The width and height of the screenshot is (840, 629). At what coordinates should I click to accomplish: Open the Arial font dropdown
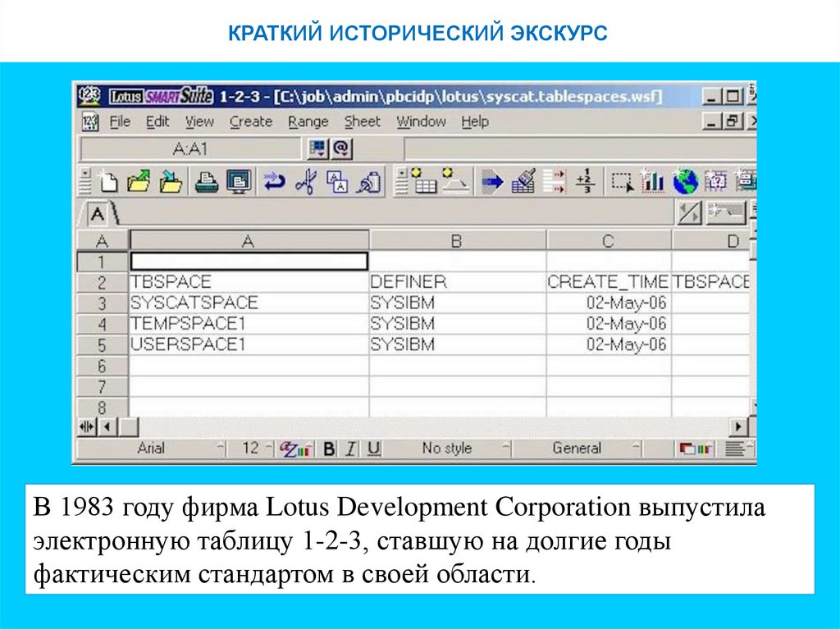click(153, 449)
